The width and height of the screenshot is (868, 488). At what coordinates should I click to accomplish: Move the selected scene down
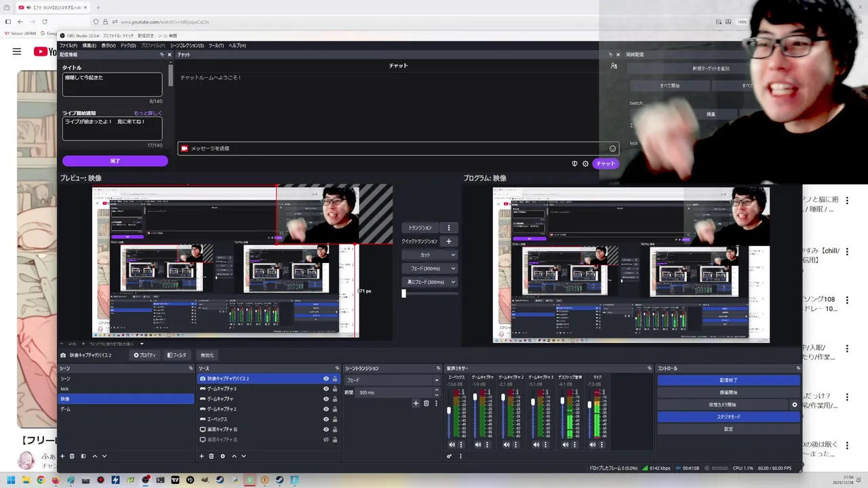click(x=104, y=456)
